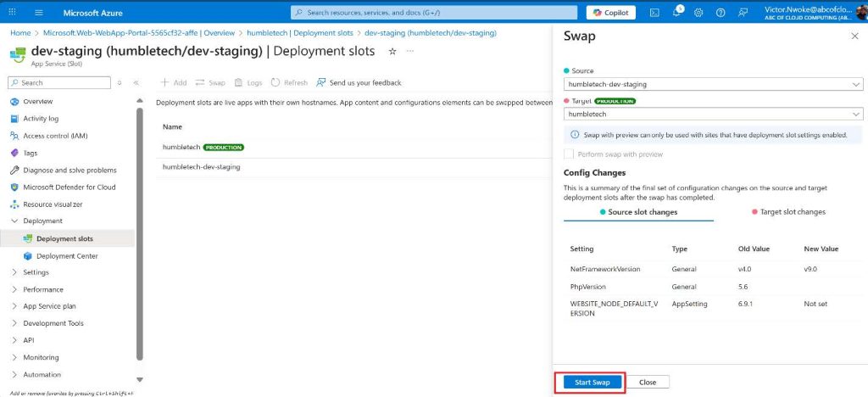
Task: Open the dev-staging breadcrumb link
Action: (x=430, y=33)
